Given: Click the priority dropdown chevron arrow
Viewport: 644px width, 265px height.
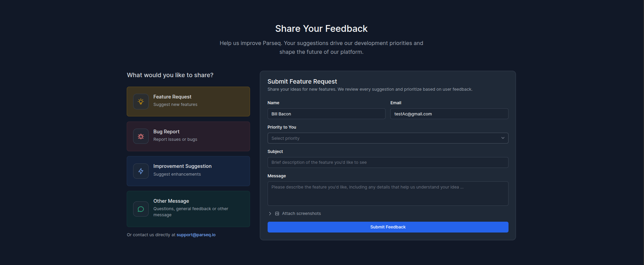Looking at the screenshot, I should (x=503, y=138).
